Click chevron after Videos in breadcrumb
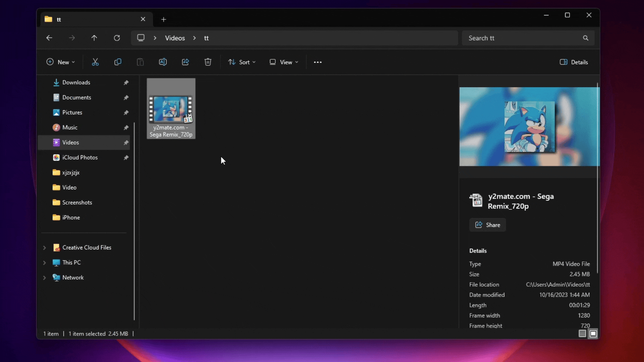644x362 pixels. point(194,38)
